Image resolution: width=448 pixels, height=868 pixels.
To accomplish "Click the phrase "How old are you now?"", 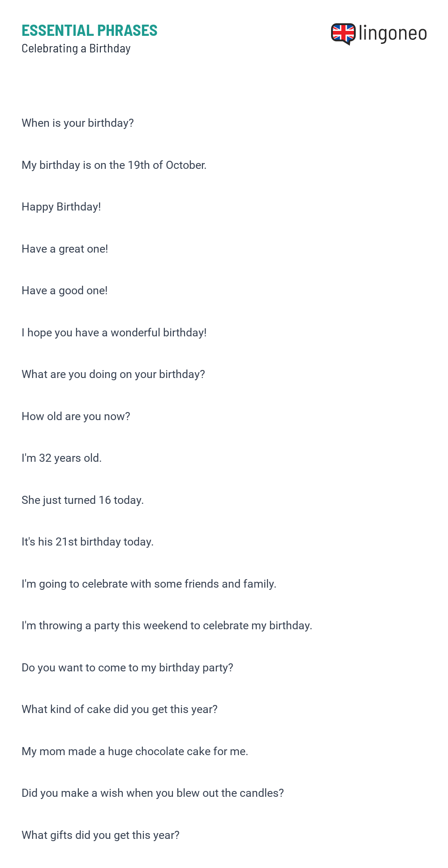I will (x=76, y=417).
